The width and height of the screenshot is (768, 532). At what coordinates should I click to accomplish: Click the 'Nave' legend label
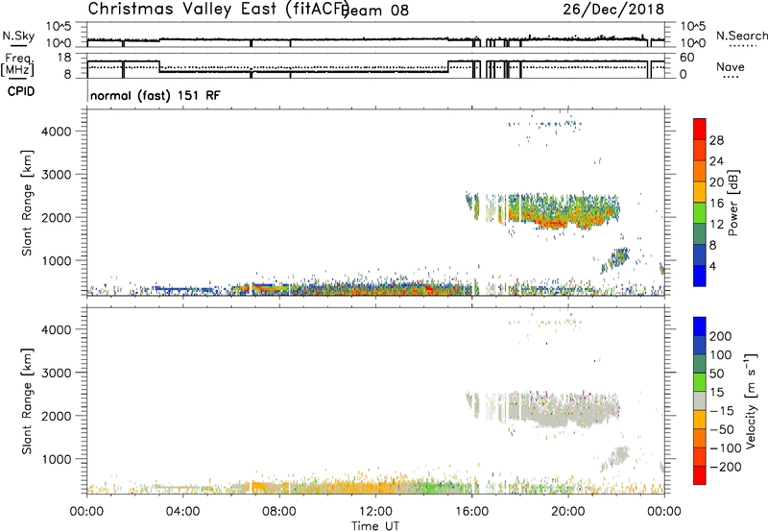731,67
